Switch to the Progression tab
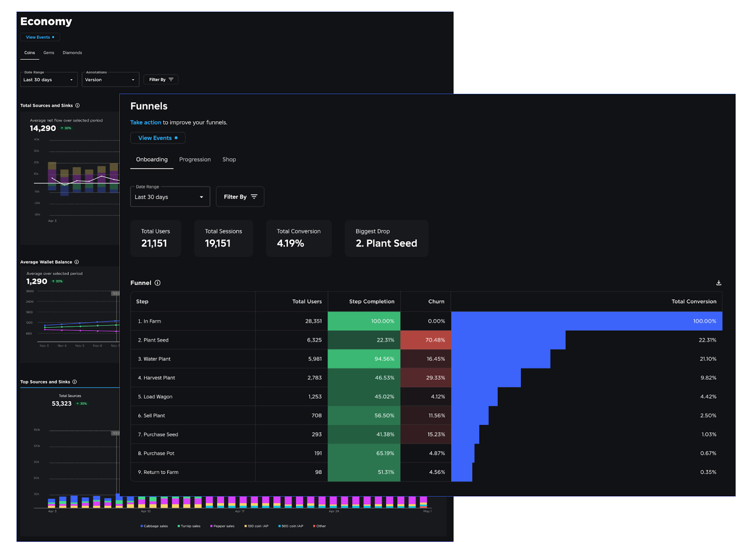This screenshot has height=560, width=755. pyautogui.click(x=195, y=159)
